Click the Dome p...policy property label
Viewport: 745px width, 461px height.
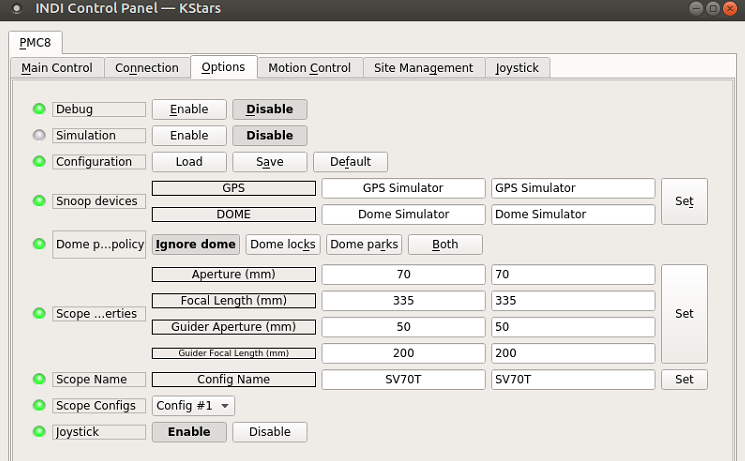99,244
